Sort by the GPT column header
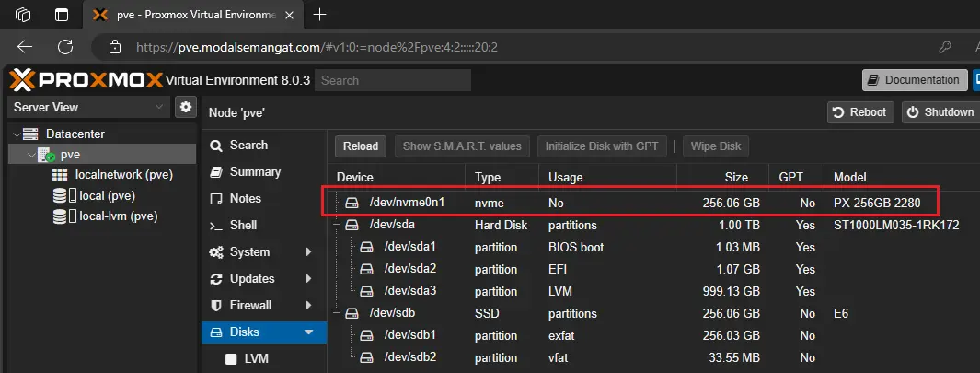The image size is (980, 373). pyautogui.click(x=796, y=177)
